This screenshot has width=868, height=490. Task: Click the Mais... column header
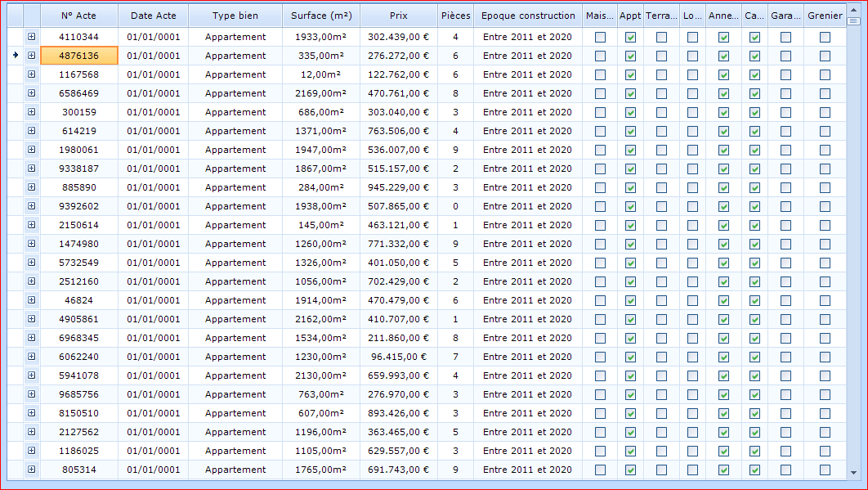tap(600, 16)
